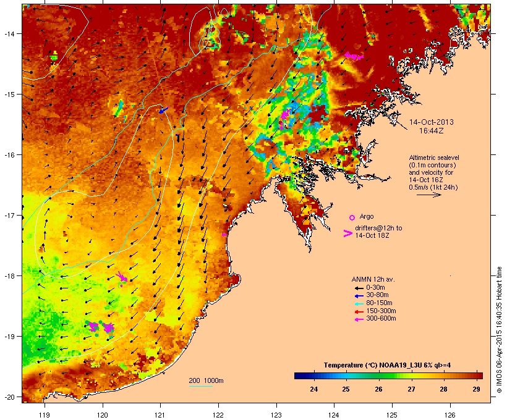Click the longitude axis label 123
507x420 pixels.
tap(276, 415)
